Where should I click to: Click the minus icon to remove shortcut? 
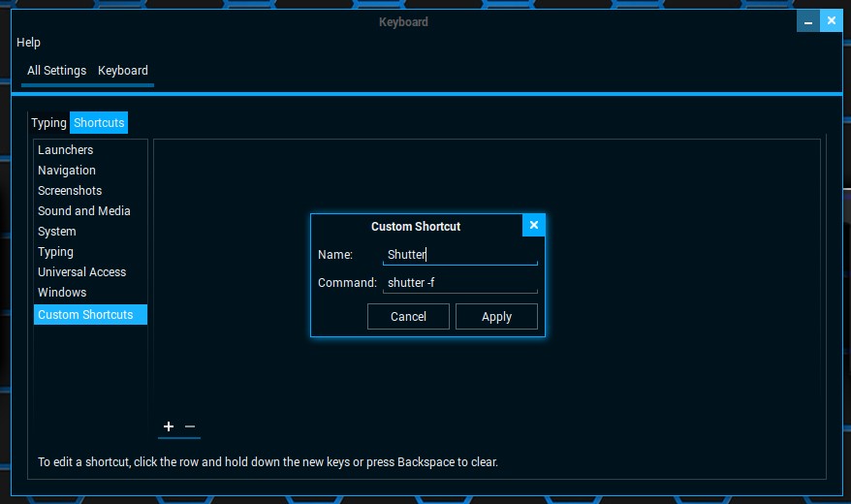tap(190, 426)
